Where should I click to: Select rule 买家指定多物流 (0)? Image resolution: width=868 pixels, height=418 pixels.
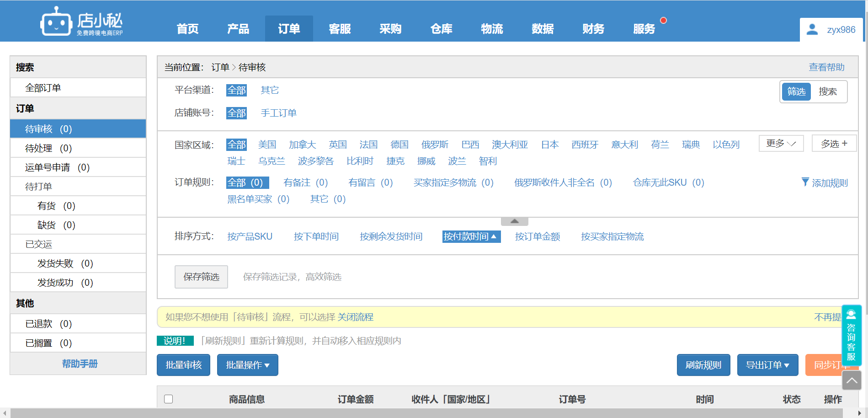(x=453, y=182)
